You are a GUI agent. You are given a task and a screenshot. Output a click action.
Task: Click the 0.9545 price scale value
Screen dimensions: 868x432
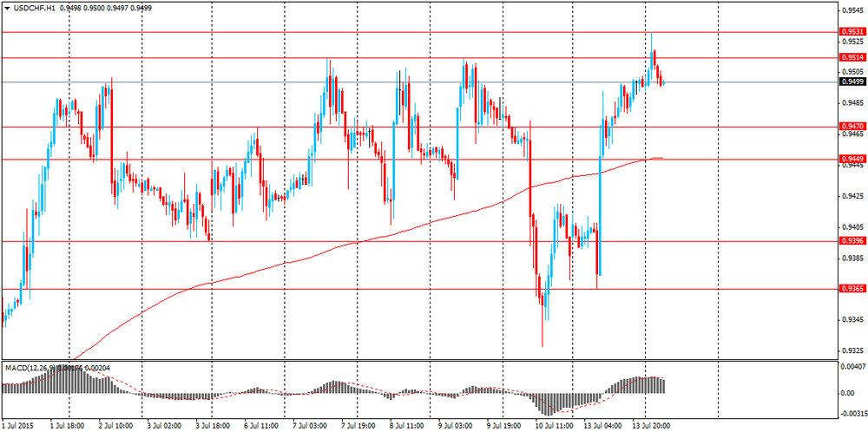[x=851, y=10]
